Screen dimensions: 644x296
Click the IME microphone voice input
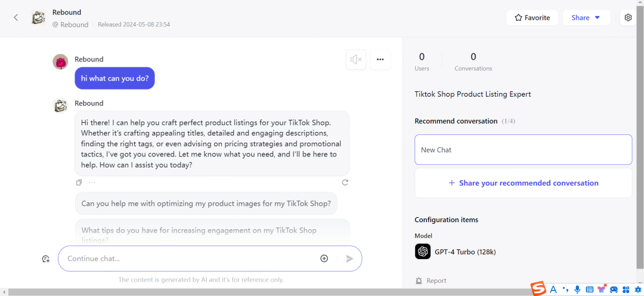point(577,289)
